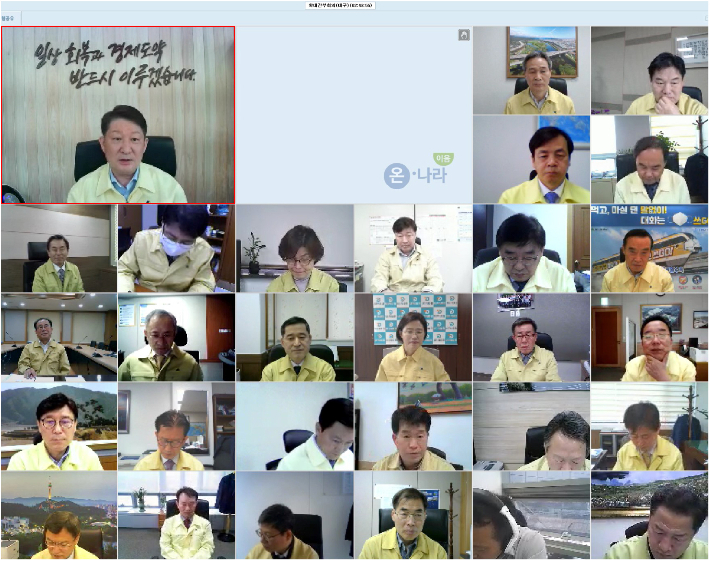This screenshot has width=710, height=561.
Task: Click the meeting title box at top center
Action: [340, 5]
